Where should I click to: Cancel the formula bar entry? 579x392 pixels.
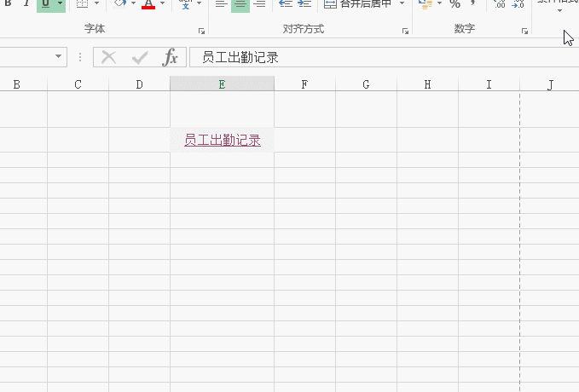[108, 57]
